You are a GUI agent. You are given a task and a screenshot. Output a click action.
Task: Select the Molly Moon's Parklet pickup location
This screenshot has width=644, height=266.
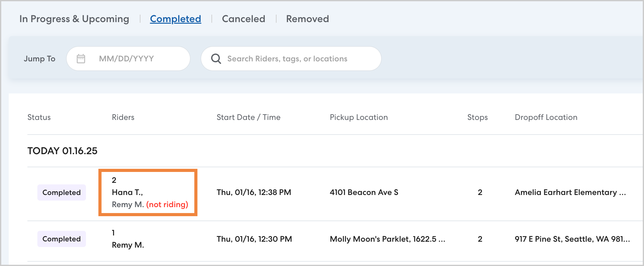click(x=387, y=239)
